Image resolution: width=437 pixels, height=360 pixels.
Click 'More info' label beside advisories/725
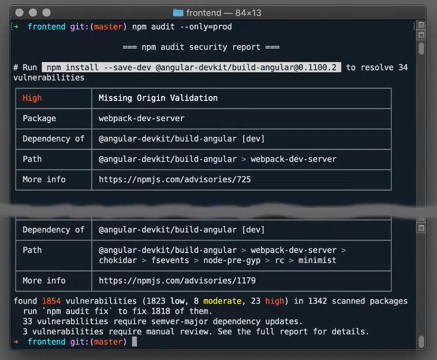pyautogui.click(x=44, y=179)
